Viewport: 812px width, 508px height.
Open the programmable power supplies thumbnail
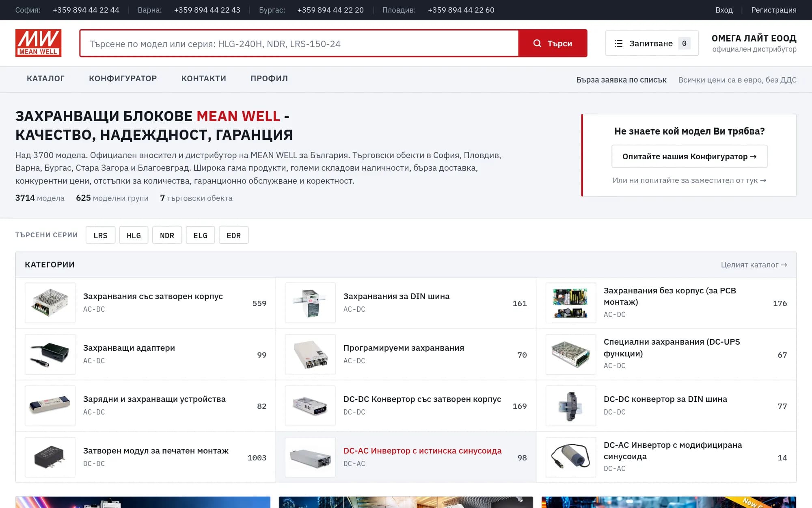[310, 354]
